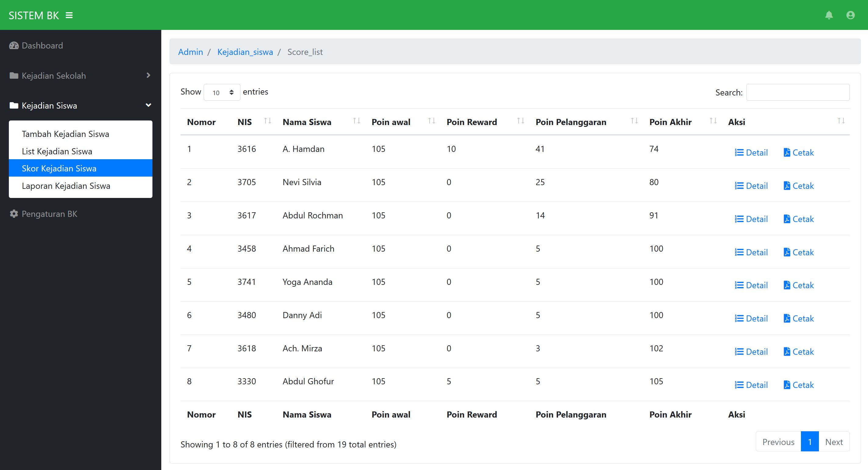Click the name Nevi Silvia
This screenshot has width=868, height=470.
click(x=302, y=182)
